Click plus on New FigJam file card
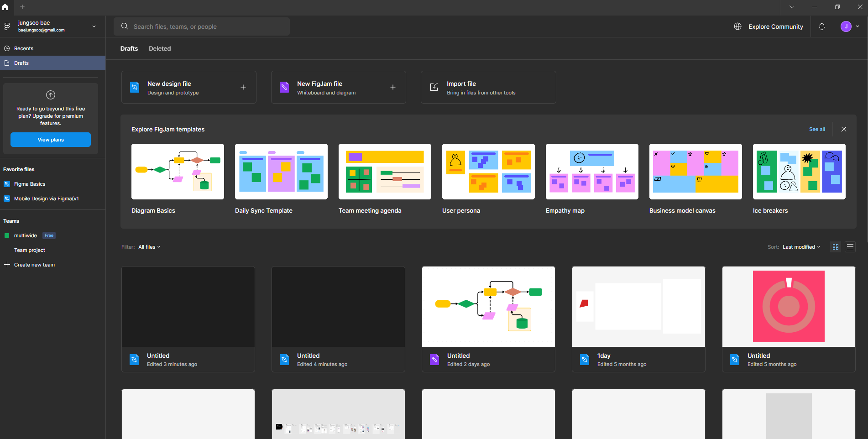This screenshot has width=868, height=439. pos(393,87)
